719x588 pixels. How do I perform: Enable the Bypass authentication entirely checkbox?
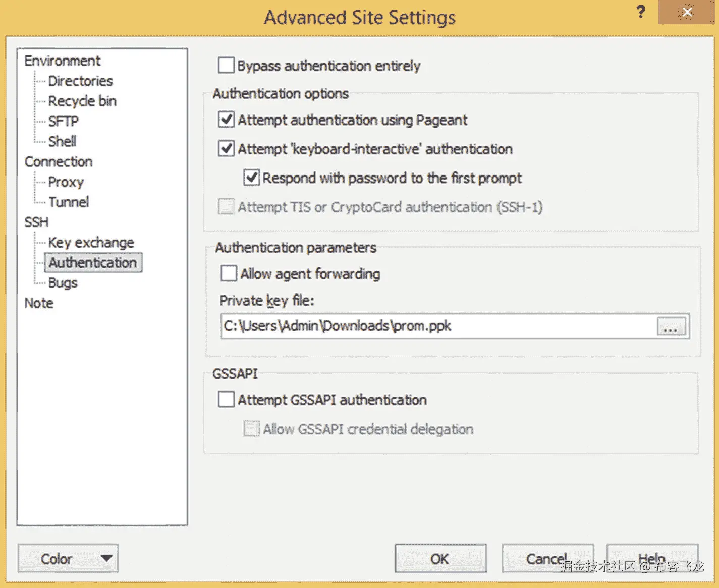[226, 65]
